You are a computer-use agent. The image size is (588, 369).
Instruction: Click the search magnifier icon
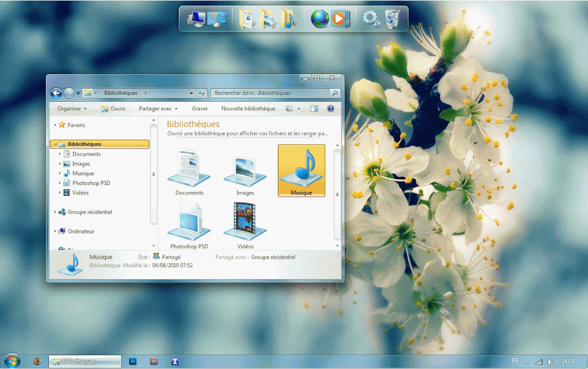pos(335,93)
